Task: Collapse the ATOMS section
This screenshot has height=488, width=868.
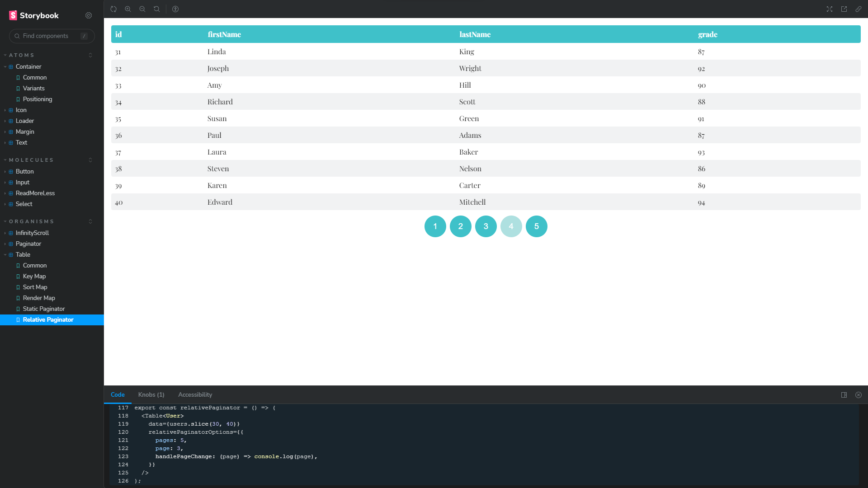Action: pyautogui.click(x=22, y=55)
